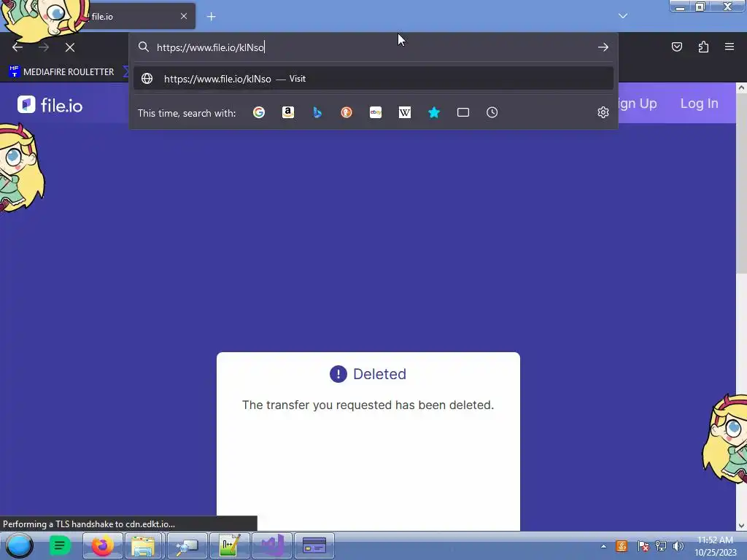Search this time with DuckDuckGo

347,112
